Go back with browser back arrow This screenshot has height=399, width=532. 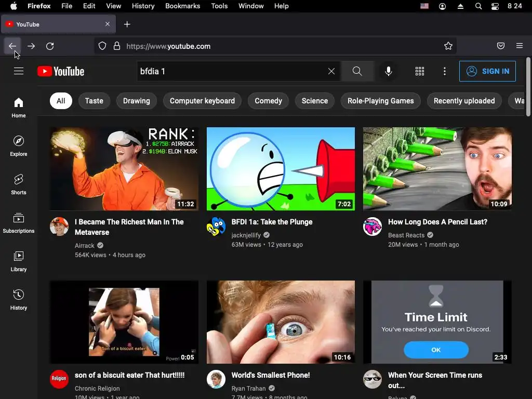12,46
